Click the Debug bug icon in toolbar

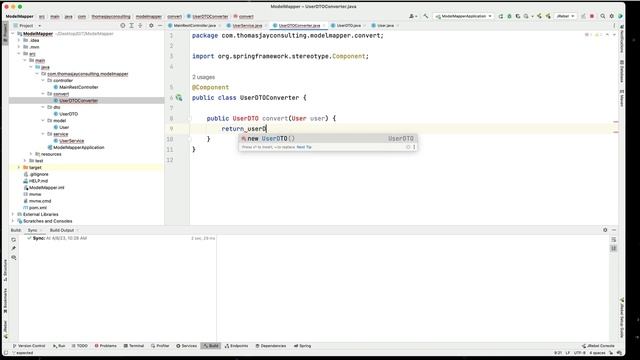pyautogui.click(x=509, y=16)
